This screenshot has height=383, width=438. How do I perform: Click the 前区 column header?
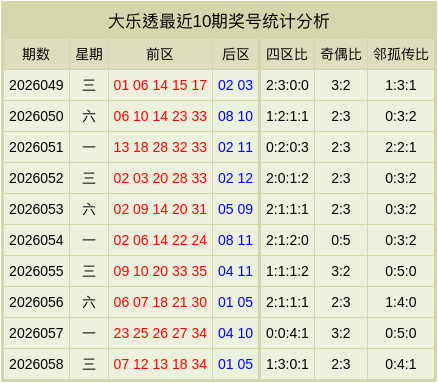point(160,54)
